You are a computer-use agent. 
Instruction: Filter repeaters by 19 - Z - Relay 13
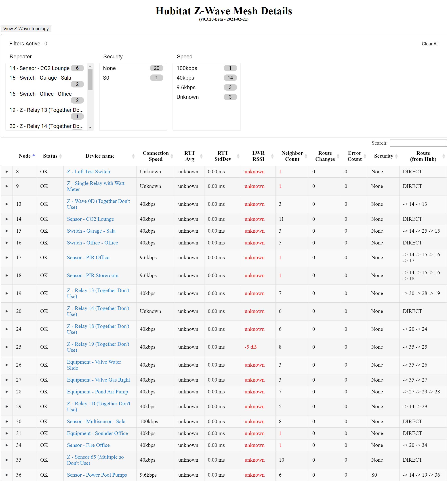(x=47, y=113)
